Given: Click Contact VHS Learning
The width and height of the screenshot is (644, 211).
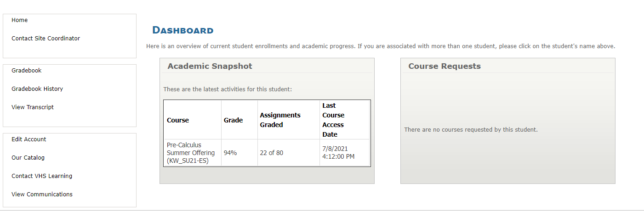Looking at the screenshot, I should [42, 176].
